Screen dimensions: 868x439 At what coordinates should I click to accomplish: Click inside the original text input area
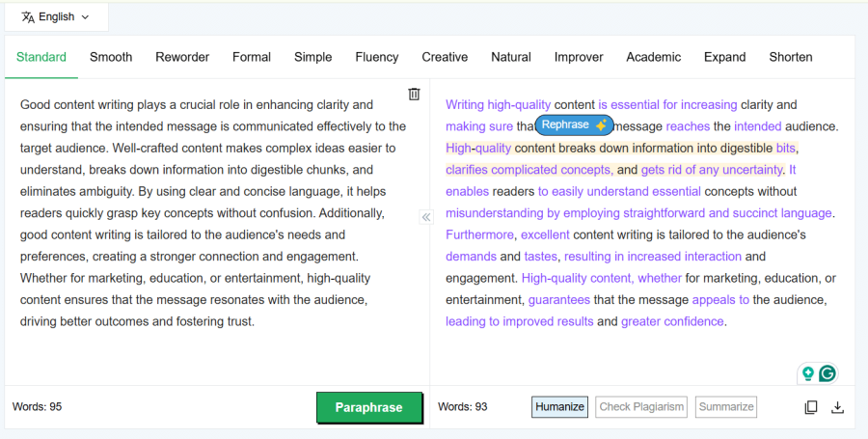[x=212, y=212]
